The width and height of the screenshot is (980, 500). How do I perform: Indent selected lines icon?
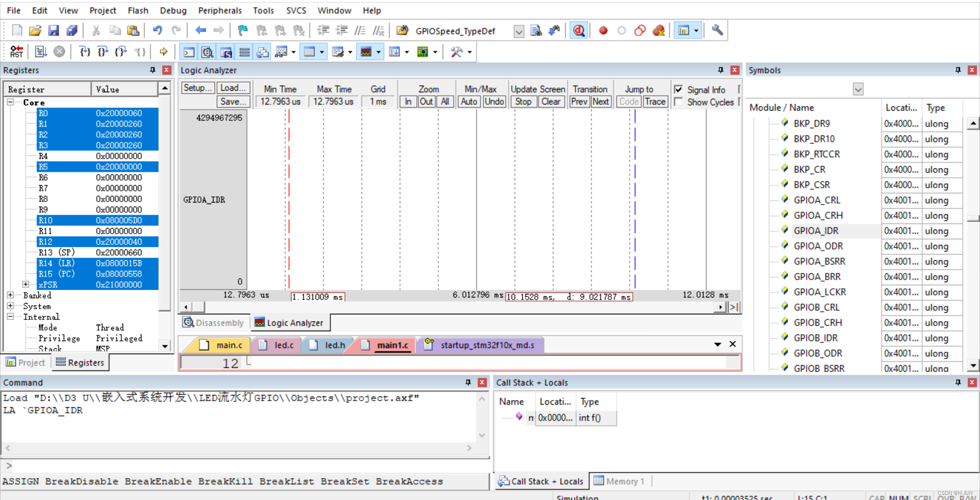tap(323, 31)
